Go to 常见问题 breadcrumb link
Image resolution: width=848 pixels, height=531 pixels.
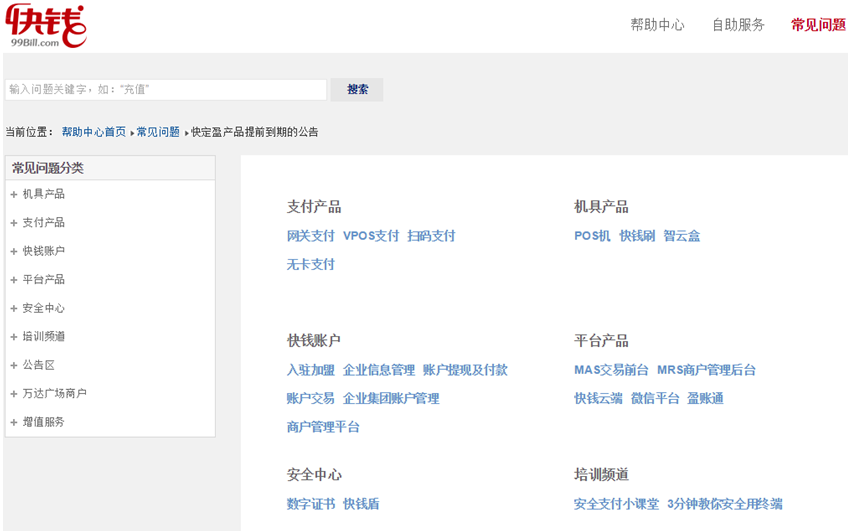pyautogui.click(x=158, y=132)
